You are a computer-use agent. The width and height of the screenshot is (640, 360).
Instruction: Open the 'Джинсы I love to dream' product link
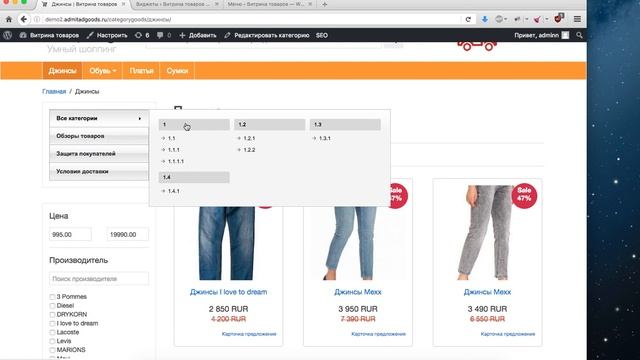(229, 292)
